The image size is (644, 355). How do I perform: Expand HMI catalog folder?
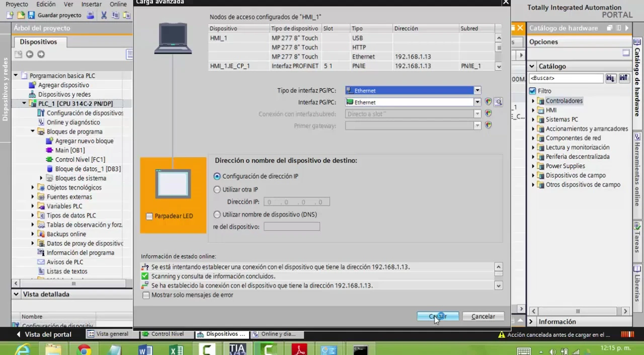533,110
